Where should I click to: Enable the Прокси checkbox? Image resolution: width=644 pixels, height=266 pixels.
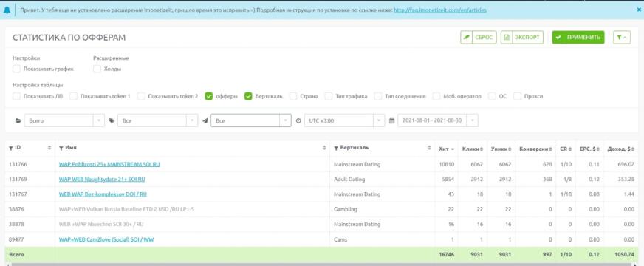pyautogui.click(x=517, y=96)
